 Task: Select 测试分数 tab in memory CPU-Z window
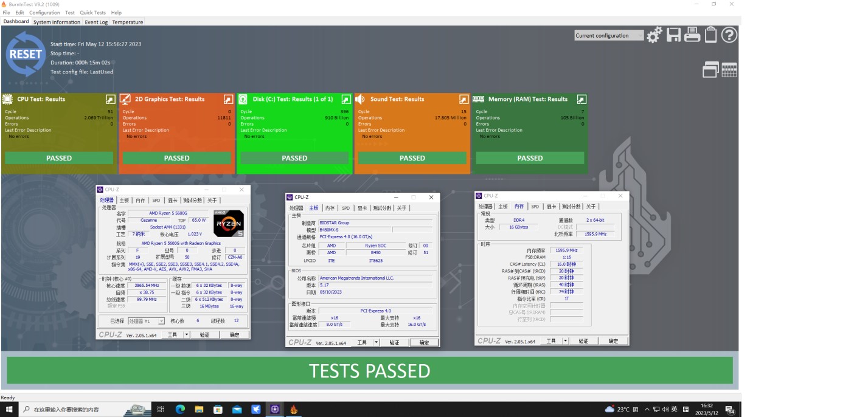tap(570, 207)
